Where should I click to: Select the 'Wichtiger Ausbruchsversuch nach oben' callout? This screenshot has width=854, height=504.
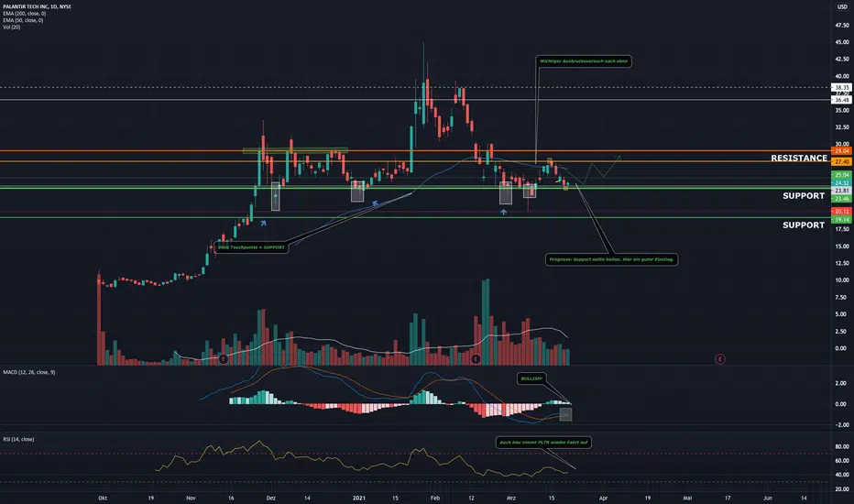click(x=584, y=61)
